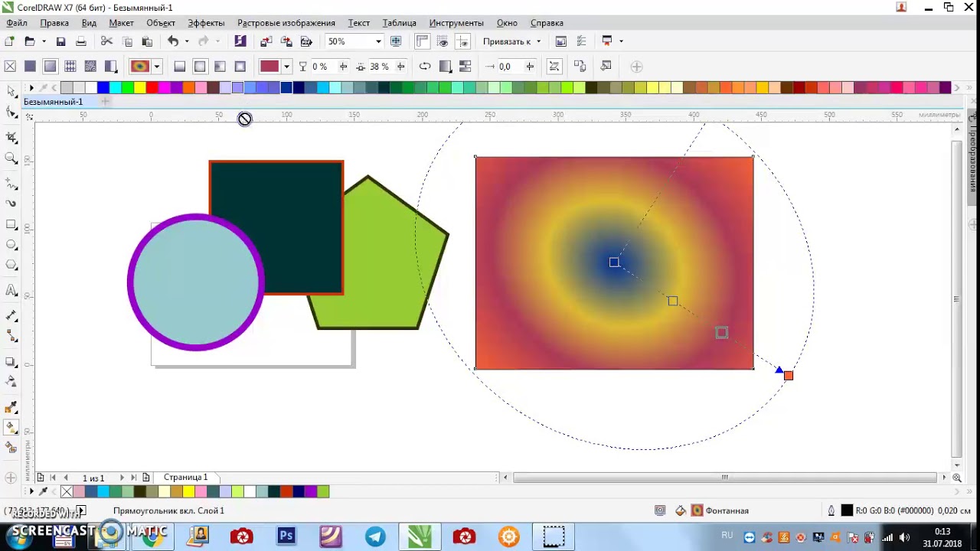This screenshot has height=551, width=980.
Task: Select the Artistic Media tool
Action: (11, 204)
